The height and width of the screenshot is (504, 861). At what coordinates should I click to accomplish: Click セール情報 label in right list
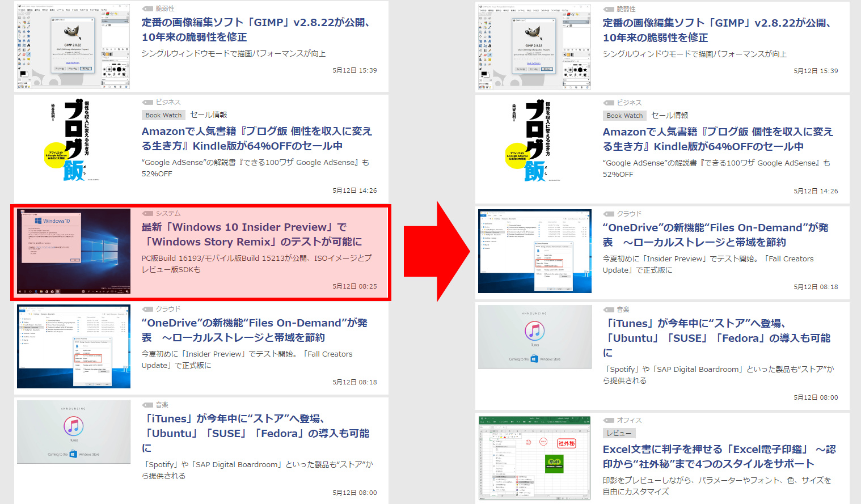pyautogui.click(x=670, y=116)
